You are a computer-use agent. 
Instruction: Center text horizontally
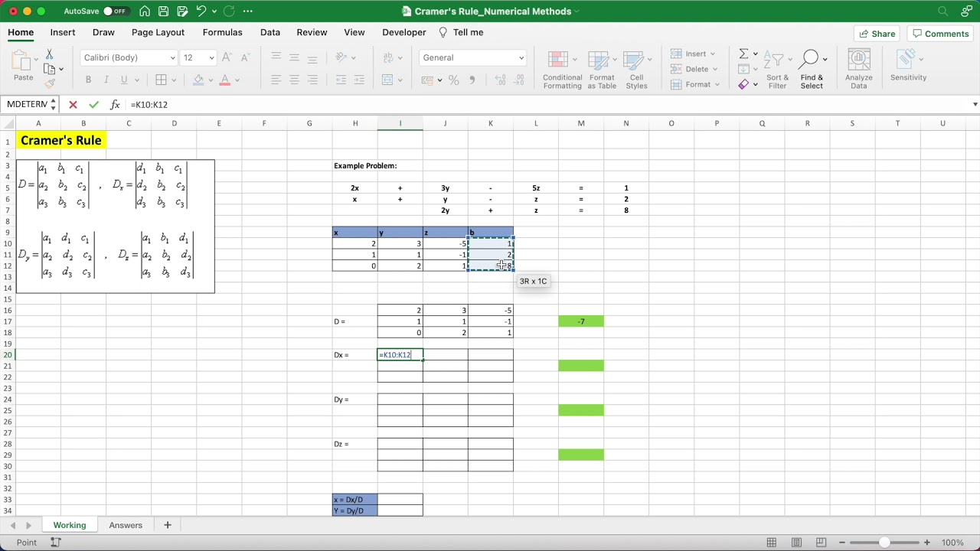pos(294,80)
